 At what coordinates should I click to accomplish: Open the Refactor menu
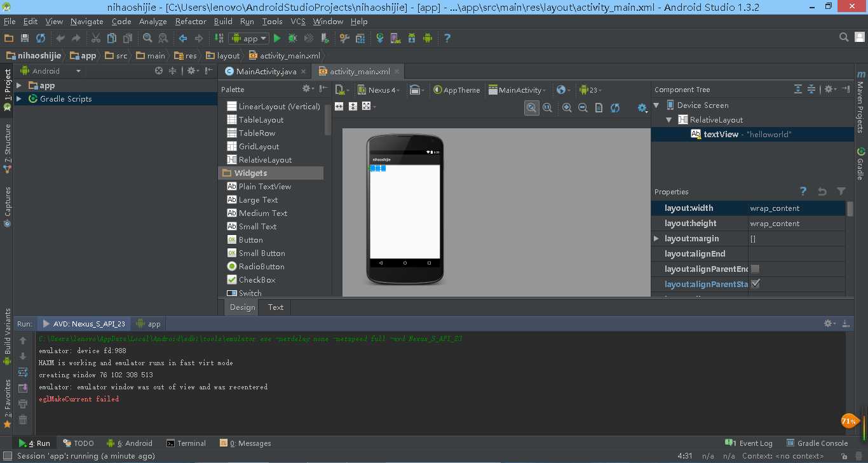pyautogui.click(x=191, y=21)
